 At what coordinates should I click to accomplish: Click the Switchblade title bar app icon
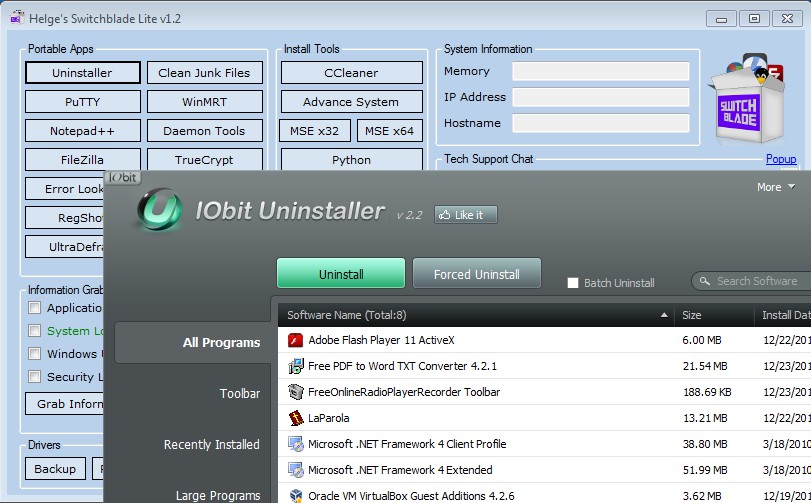click(x=17, y=17)
